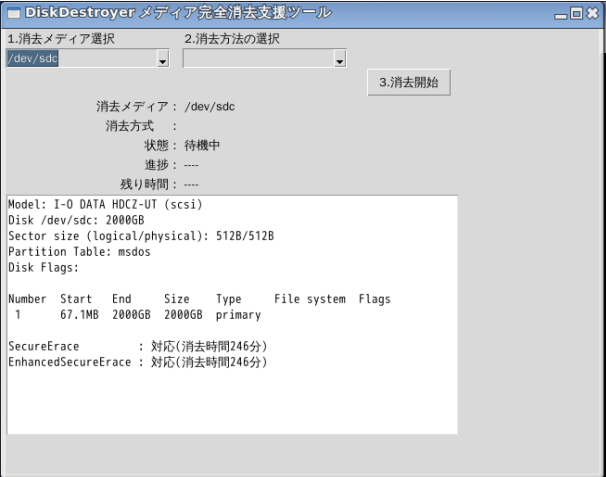Click the window menu icon in title bar
The height and width of the screenshot is (477, 606).
coord(14,13)
